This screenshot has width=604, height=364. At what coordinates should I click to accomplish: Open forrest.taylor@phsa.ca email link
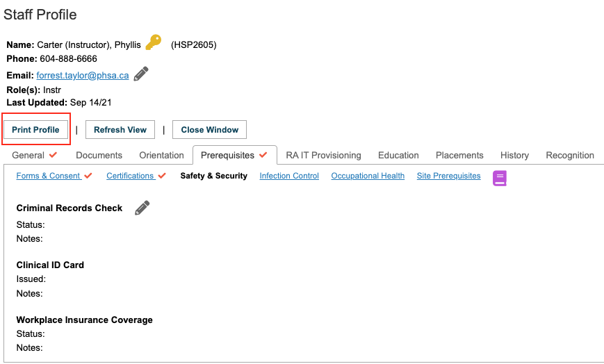click(x=83, y=75)
